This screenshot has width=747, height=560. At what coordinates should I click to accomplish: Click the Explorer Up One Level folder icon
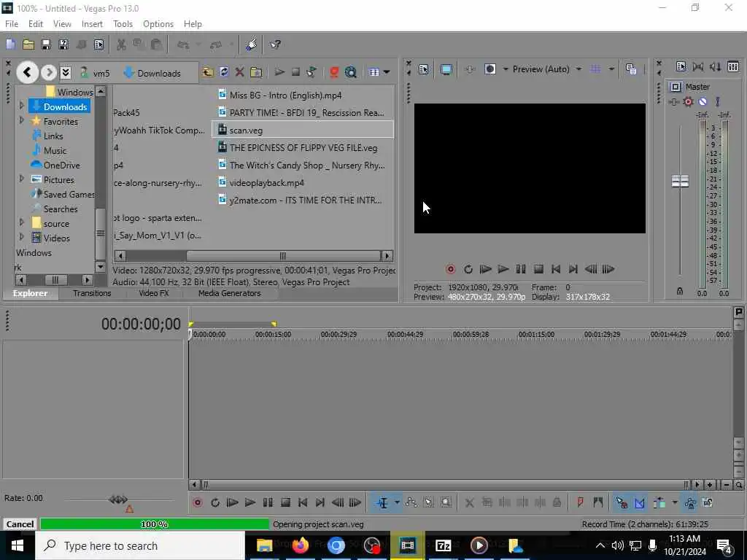point(207,72)
